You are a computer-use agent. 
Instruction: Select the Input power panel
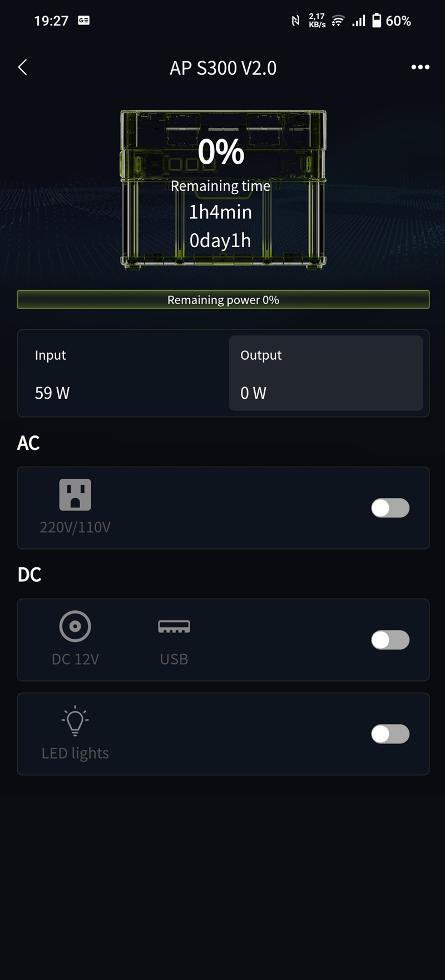(x=123, y=373)
